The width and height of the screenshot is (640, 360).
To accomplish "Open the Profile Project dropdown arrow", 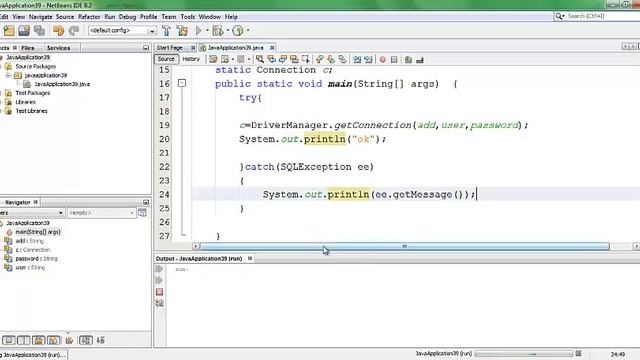I will click(x=247, y=31).
